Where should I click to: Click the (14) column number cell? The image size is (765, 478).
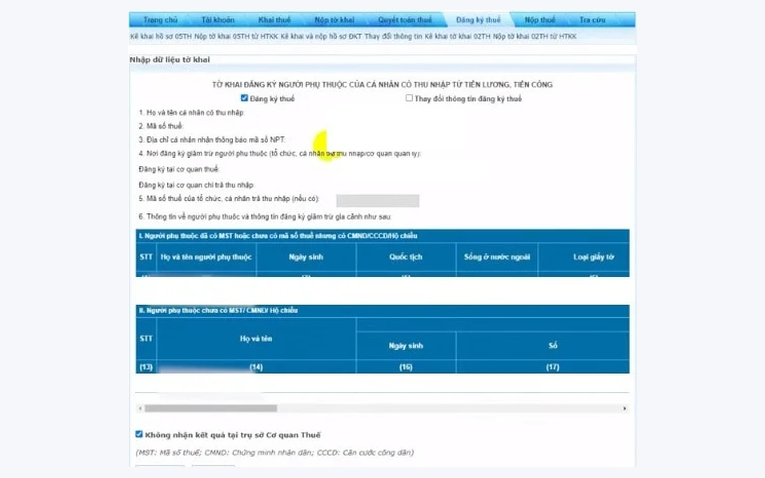tap(256, 367)
